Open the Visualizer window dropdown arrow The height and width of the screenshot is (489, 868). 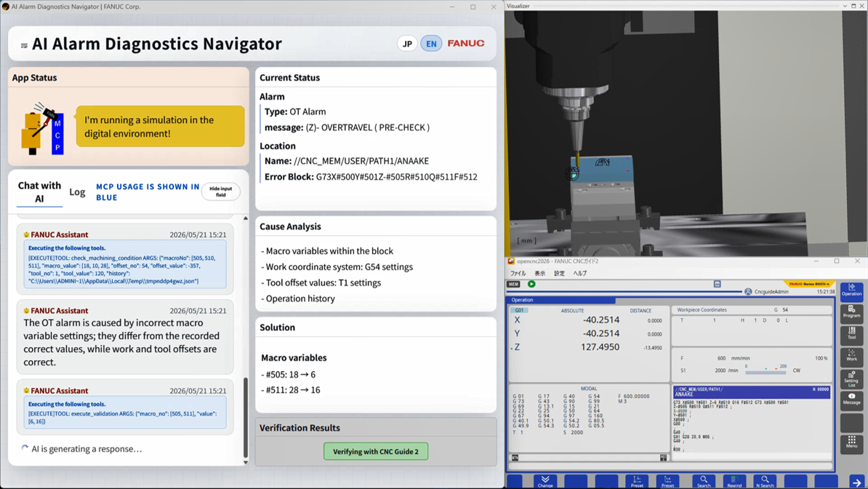845,6
